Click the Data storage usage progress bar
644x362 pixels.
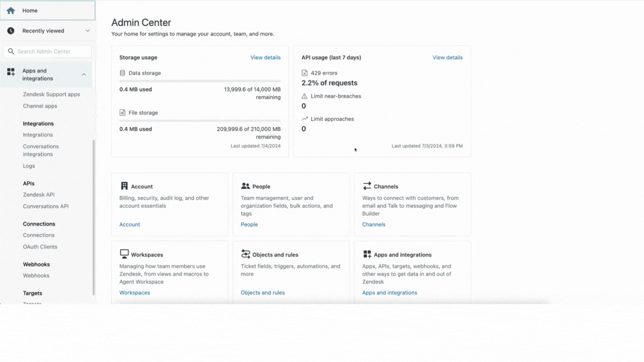200,81
